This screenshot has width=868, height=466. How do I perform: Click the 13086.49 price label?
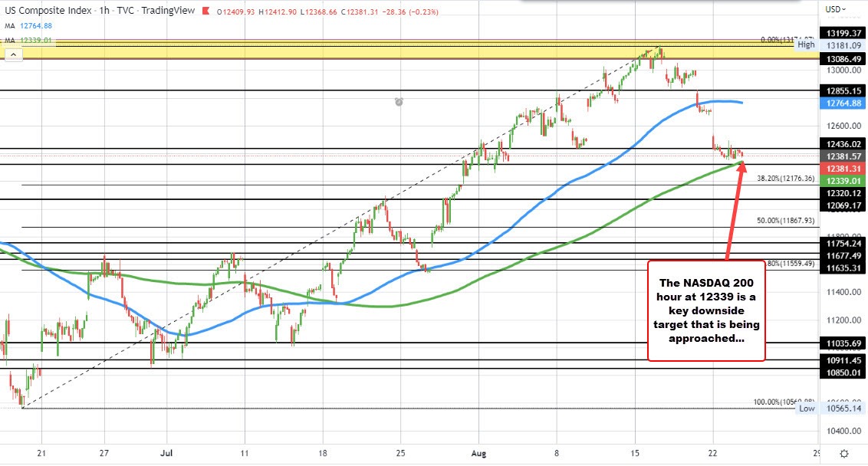coord(843,59)
